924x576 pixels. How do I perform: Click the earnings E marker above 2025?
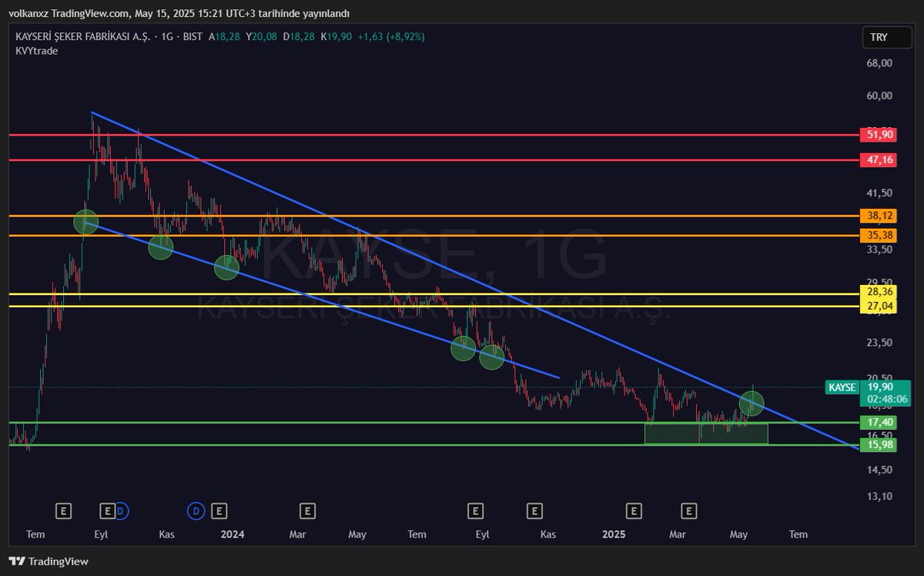634,510
